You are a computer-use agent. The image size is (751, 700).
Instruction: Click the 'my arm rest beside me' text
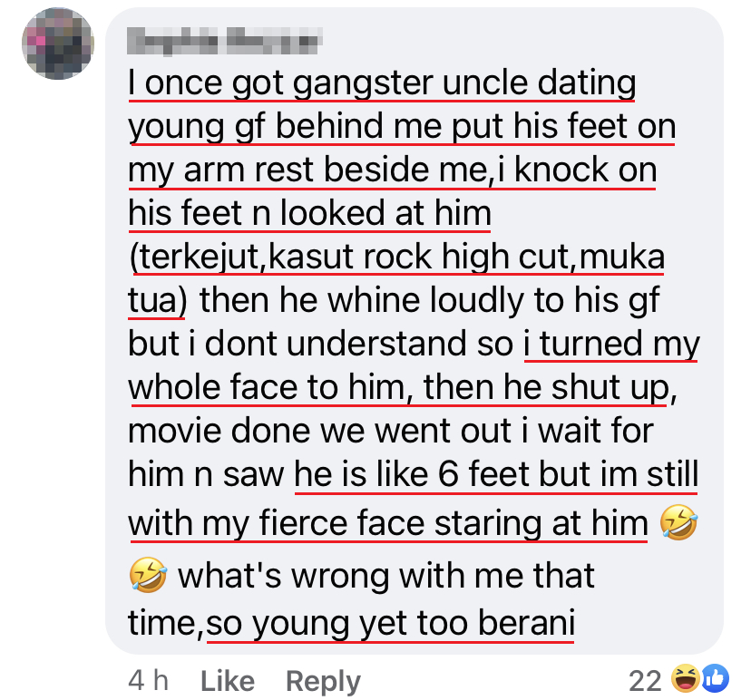tap(307, 170)
